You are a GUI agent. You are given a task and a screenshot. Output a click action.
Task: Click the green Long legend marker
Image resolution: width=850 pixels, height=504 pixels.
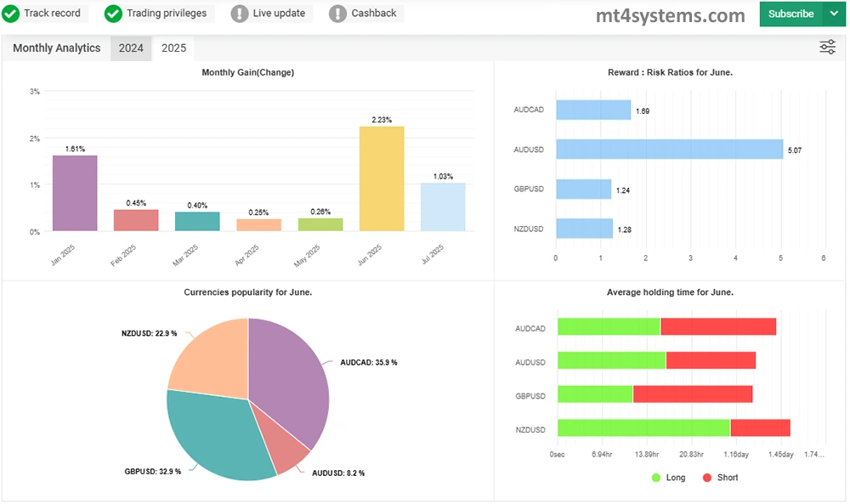coord(654,478)
